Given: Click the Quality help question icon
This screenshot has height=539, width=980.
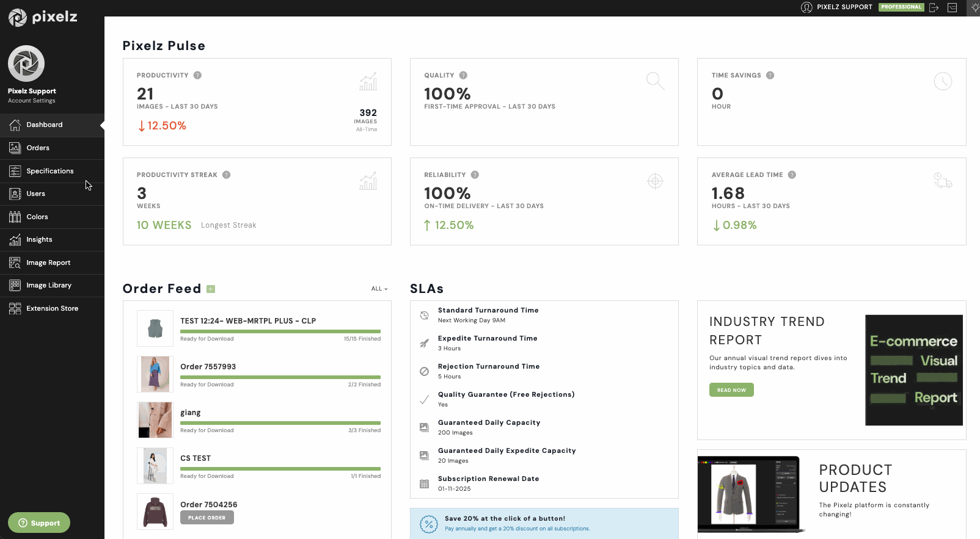Looking at the screenshot, I should pos(463,75).
